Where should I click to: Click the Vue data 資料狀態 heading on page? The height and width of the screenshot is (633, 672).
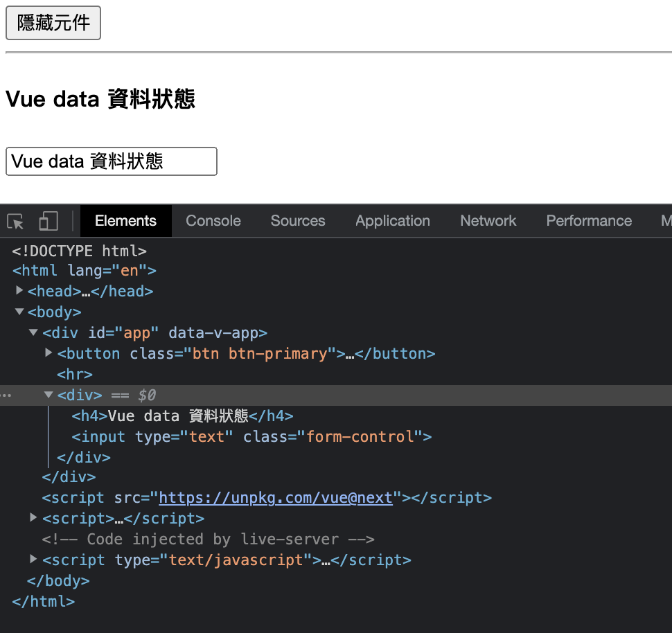click(x=100, y=100)
